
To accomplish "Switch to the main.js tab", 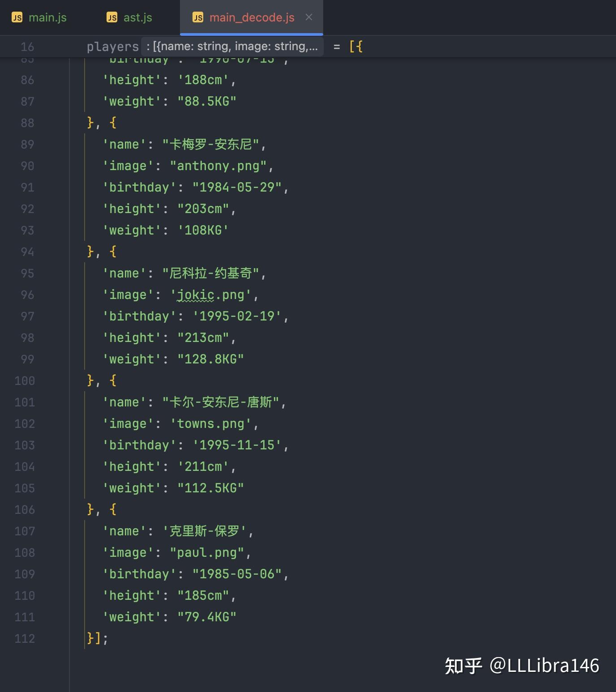I will coord(47,17).
